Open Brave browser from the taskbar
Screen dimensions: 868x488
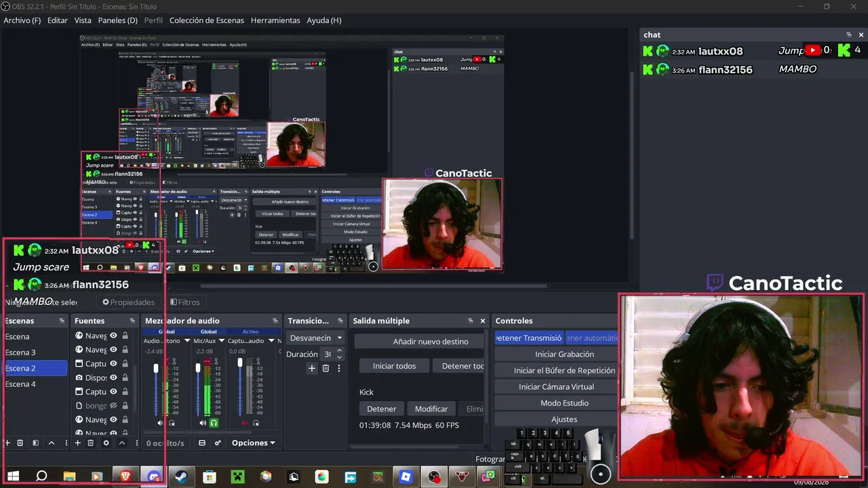pyautogui.click(x=125, y=476)
